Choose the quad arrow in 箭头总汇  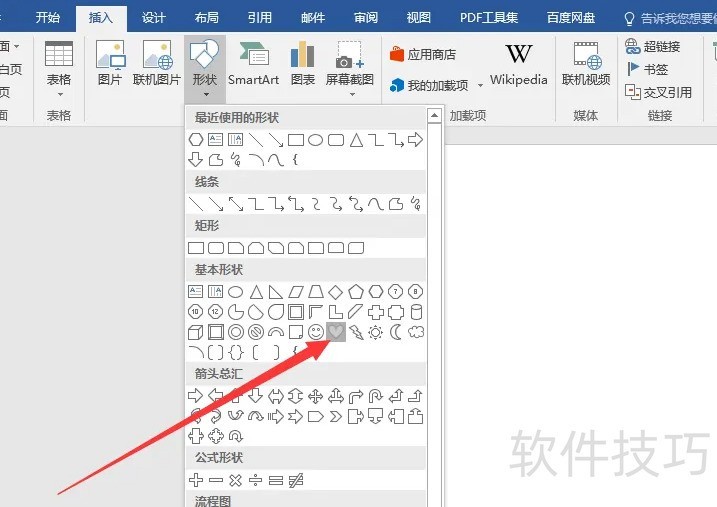pyautogui.click(x=316, y=396)
